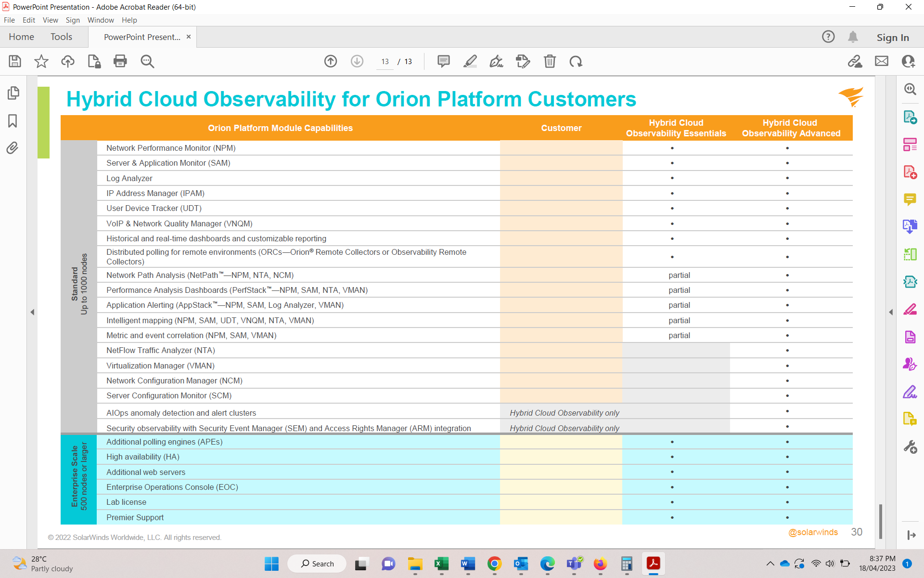The image size is (924, 578).
Task: Collapse the right tools pane arrow
Action: coord(891,312)
